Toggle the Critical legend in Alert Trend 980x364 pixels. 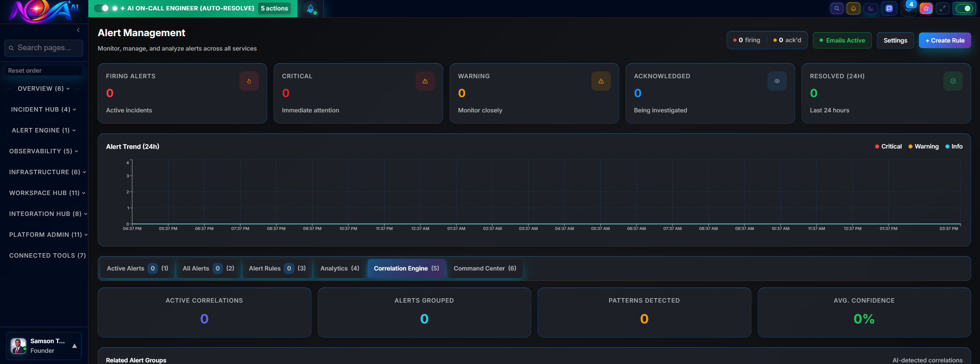coord(888,146)
